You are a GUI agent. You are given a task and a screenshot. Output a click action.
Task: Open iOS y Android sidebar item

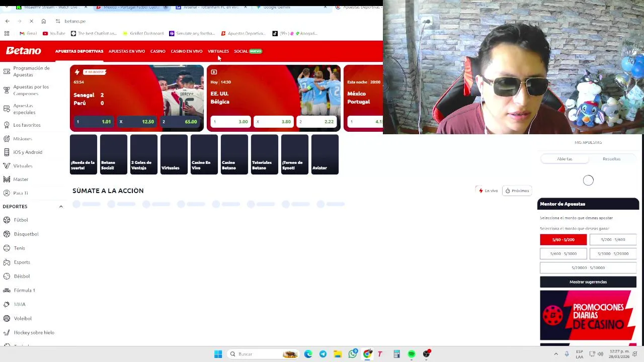tap(28, 152)
